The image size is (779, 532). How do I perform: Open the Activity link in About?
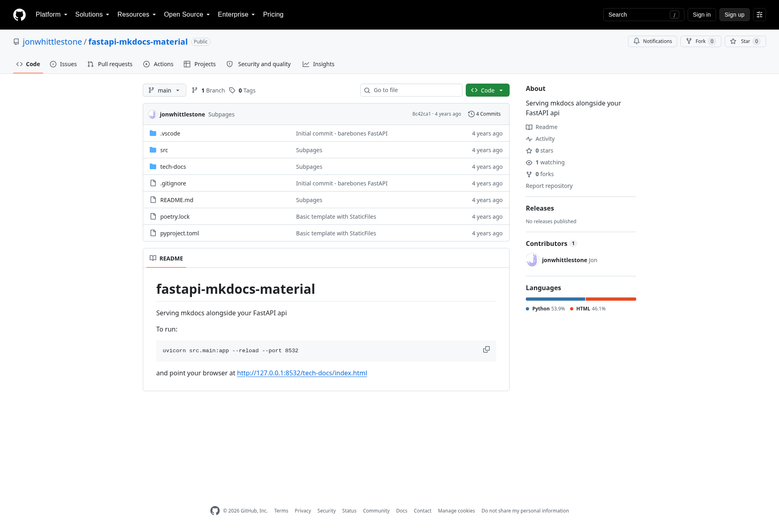(540, 139)
